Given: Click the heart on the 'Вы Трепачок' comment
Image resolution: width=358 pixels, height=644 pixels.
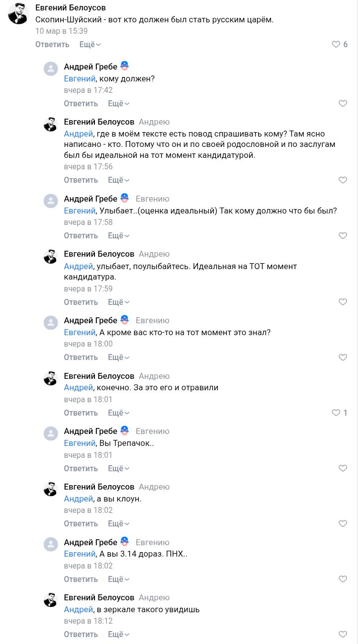Looking at the screenshot, I should (343, 469).
